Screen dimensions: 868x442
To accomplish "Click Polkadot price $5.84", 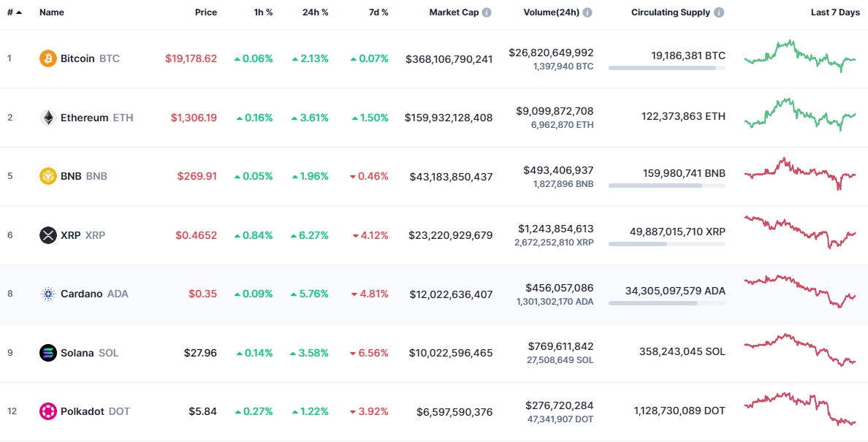I will [x=203, y=411].
